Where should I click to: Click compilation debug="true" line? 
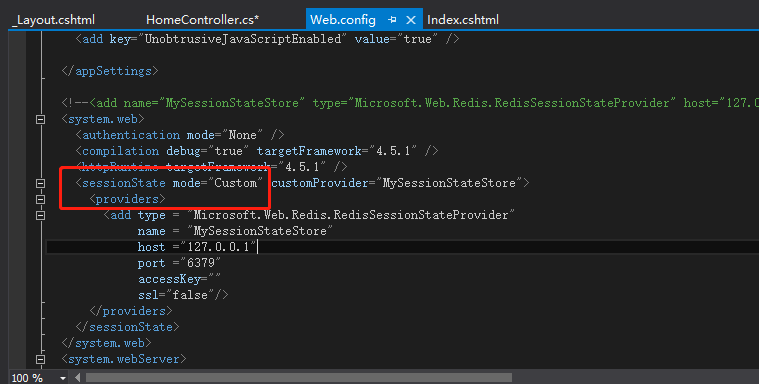pos(257,151)
